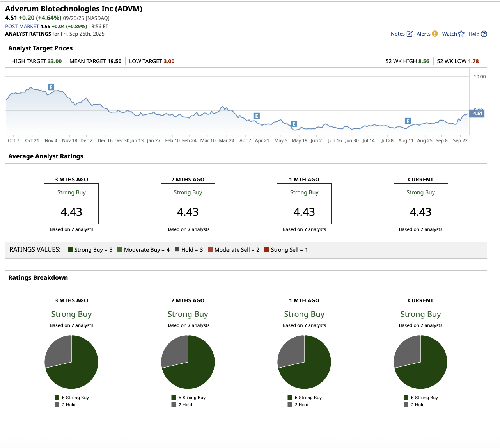
Task: Click the orange Alerts exclamation icon
Action: click(434, 34)
